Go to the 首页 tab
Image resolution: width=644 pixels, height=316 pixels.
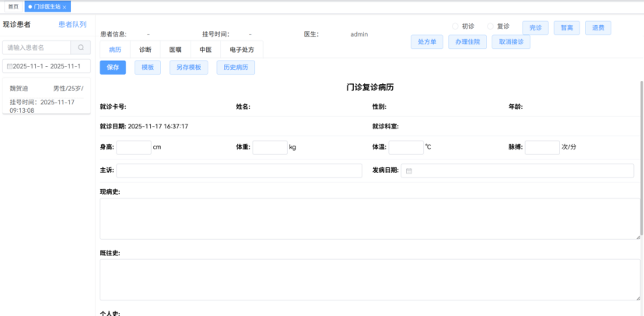pos(13,6)
